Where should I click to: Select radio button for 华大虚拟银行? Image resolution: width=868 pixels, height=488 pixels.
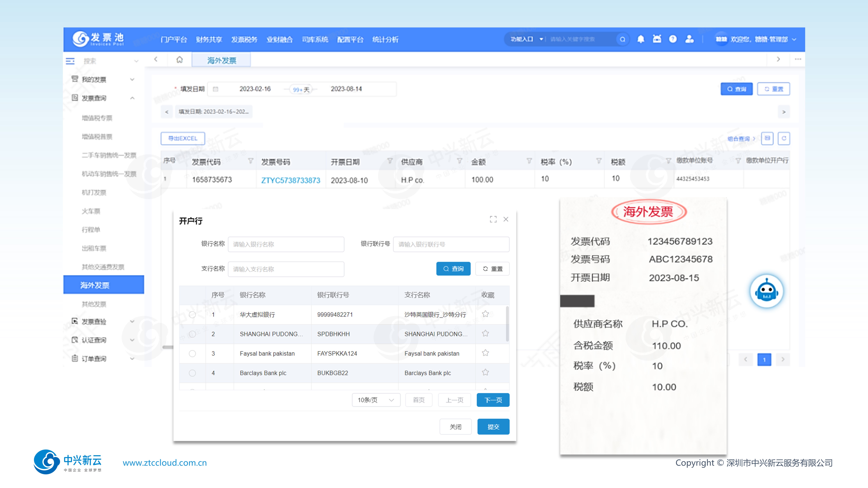(192, 315)
